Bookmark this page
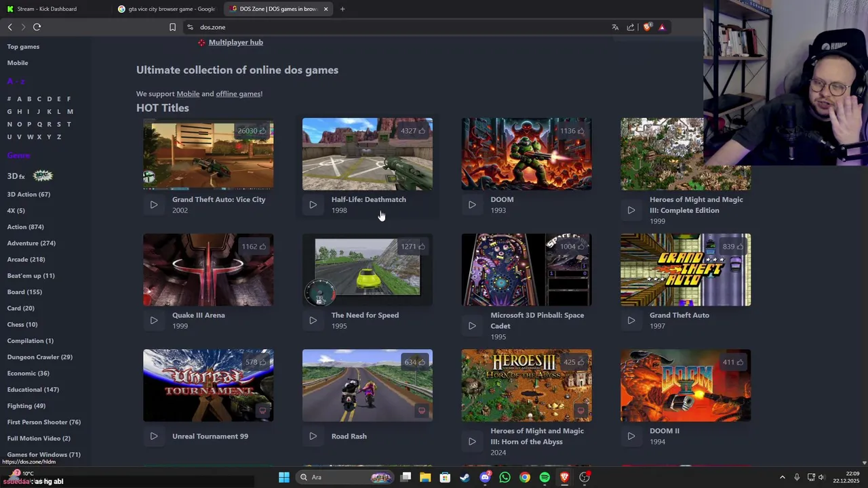The image size is (868, 488). click(x=172, y=27)
